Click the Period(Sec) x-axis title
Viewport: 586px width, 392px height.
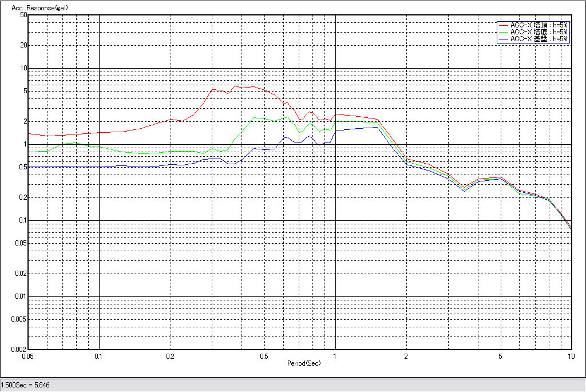tap(304, 363)
